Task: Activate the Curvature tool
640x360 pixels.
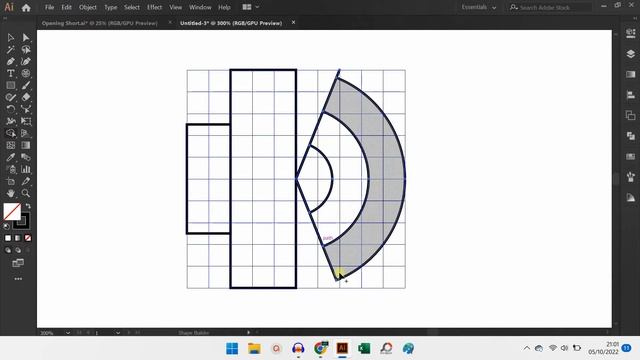Action: (26, 62)
